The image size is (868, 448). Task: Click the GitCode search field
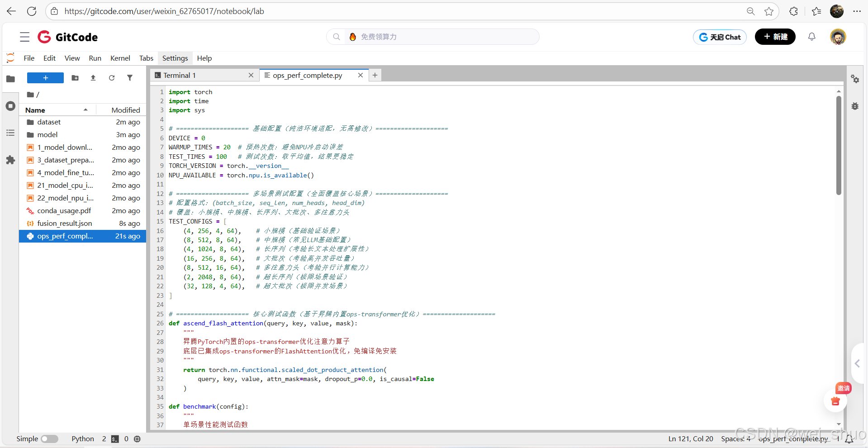pyautogui.click(x=433, y=37)
